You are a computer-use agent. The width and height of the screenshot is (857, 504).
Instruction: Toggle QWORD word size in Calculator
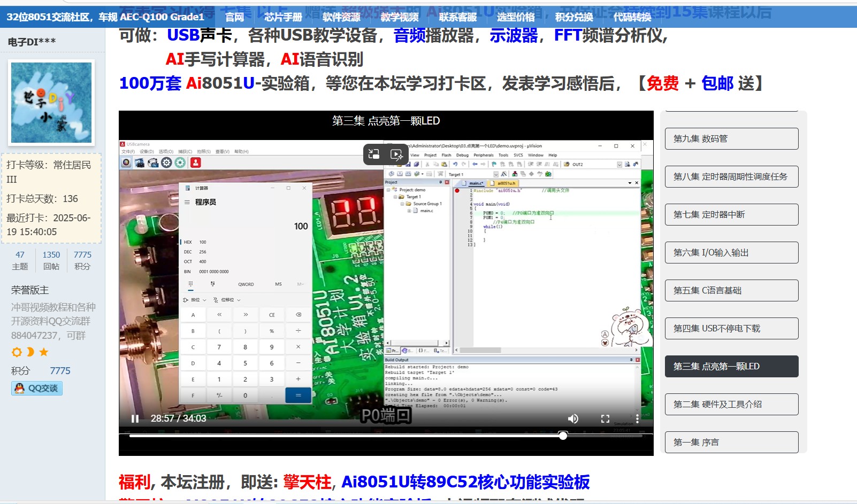(x=246, y=284)
